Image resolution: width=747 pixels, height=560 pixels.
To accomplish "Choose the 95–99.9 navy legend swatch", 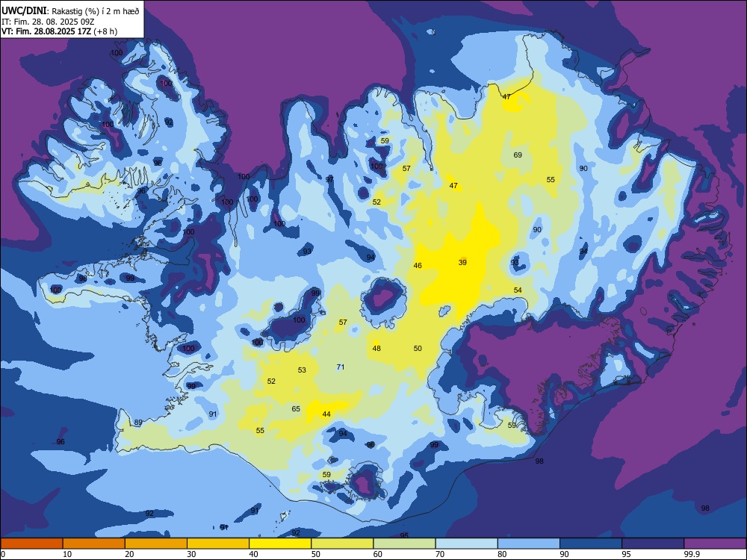I will point(653,544).
